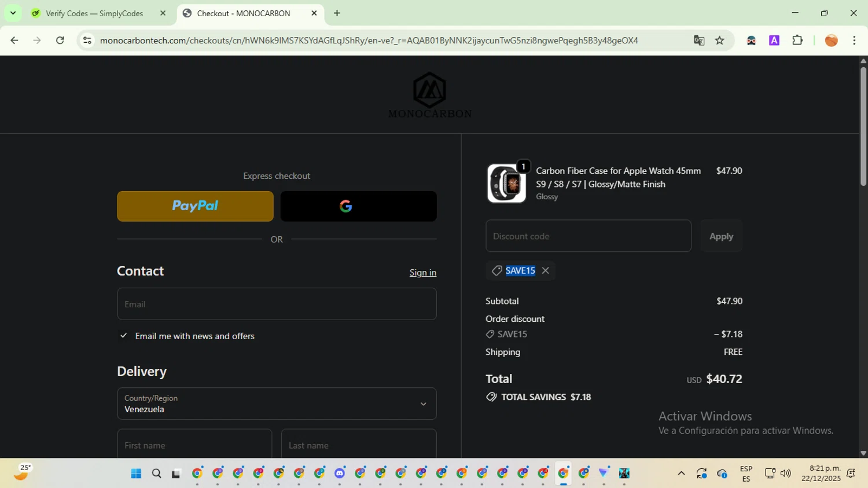This screenshot has width=868, height=488.
Task: Close the Checkout - MONOCARBON tab
Action: click(x=314, y=13)
